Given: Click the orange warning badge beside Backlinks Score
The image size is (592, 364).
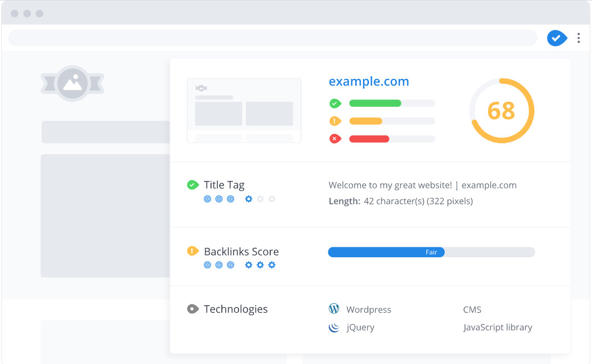Looking at the screenshot, I should point(192,251).
